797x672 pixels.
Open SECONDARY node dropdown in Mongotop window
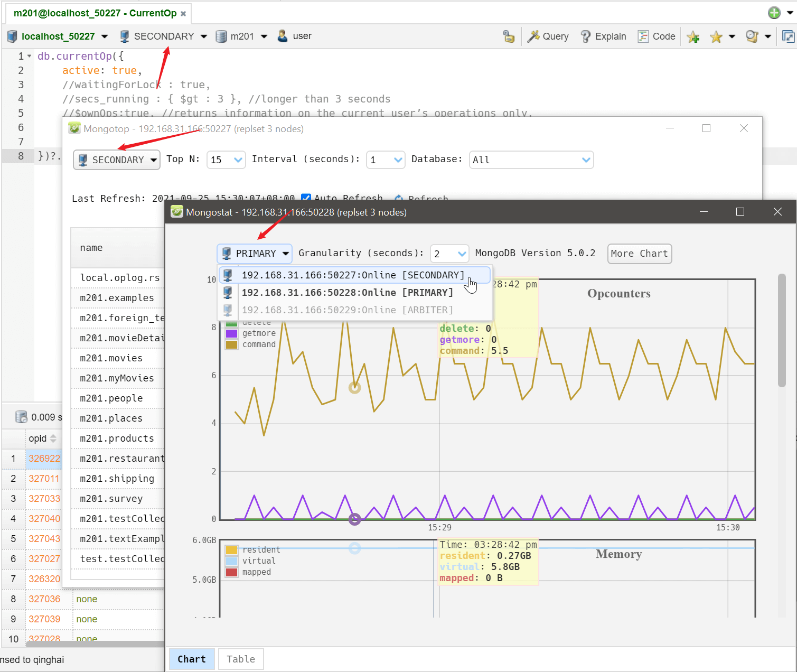pos(117,160)
